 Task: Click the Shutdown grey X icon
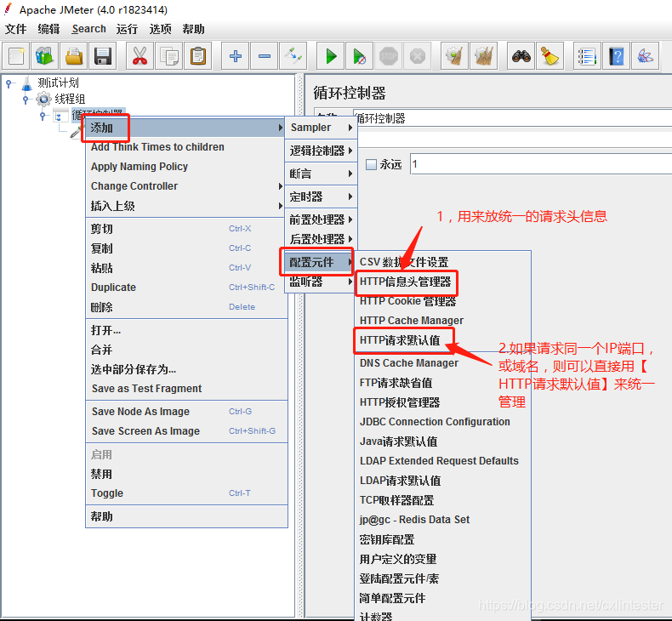(417, 56)
